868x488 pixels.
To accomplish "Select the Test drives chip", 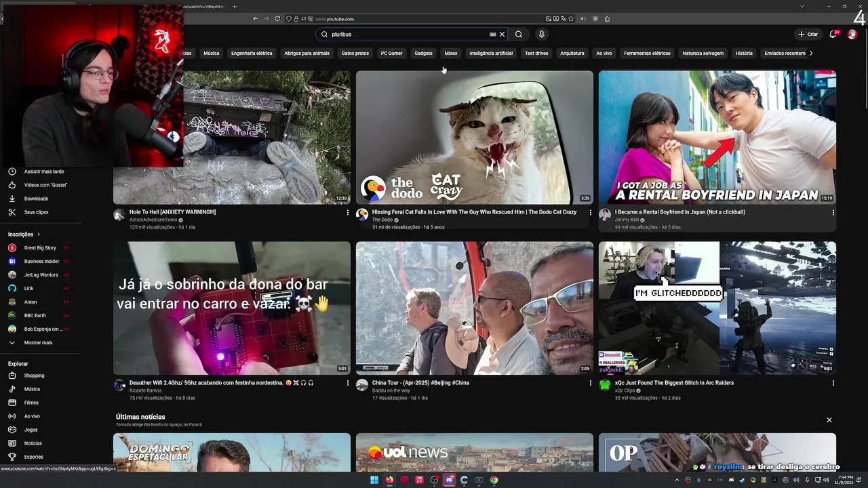I will point(536,53).
